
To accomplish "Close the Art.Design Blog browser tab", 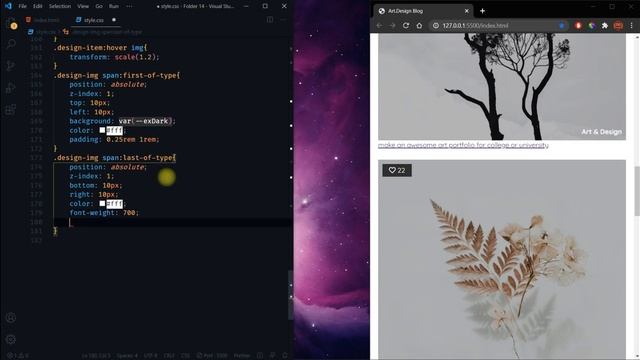I will pos(467,11).
